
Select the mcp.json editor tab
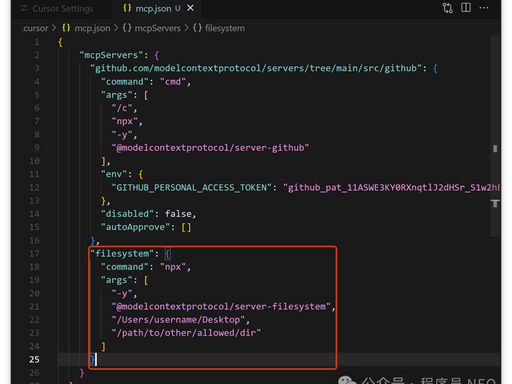coord(158,8)
